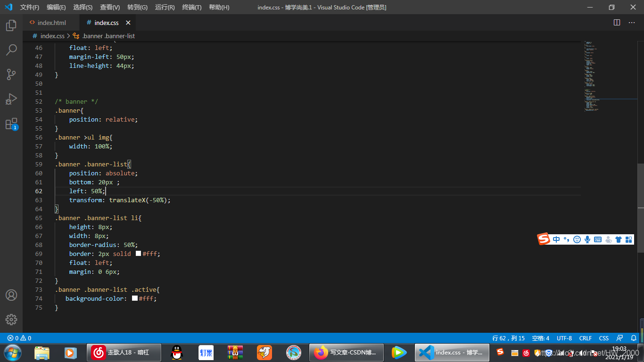Click the 'position: absolute;' line
This screenshot has height=362, width=644.
tap(104, 173)
